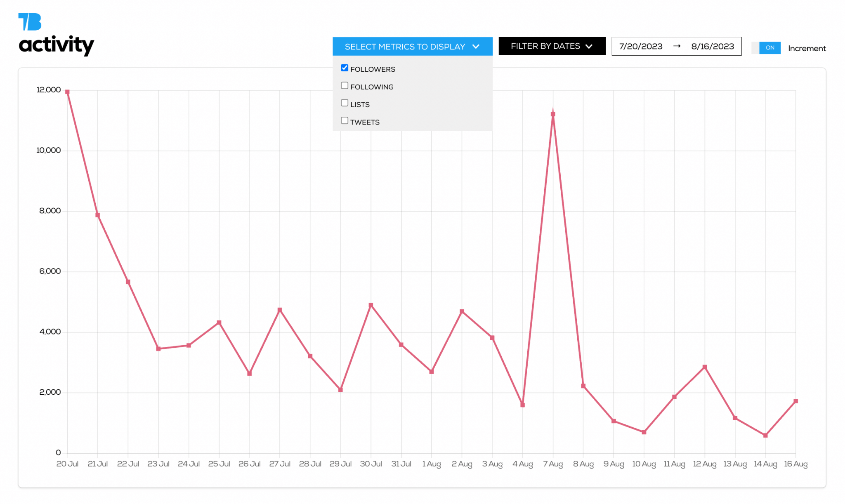Tick the Tweets metric checkbox
Viewport: 845px width, 504px height.
pyautogui.click(x=345, y=121)
